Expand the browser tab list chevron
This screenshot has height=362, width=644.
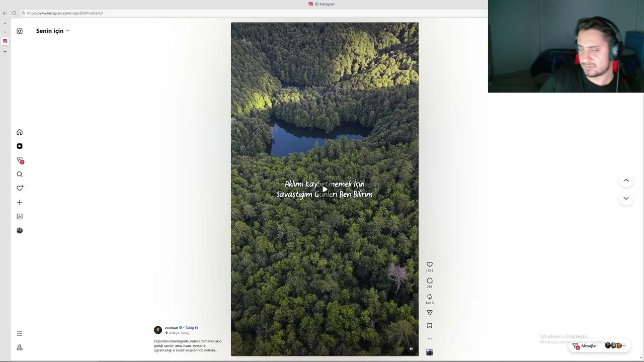tap(5, 23)
